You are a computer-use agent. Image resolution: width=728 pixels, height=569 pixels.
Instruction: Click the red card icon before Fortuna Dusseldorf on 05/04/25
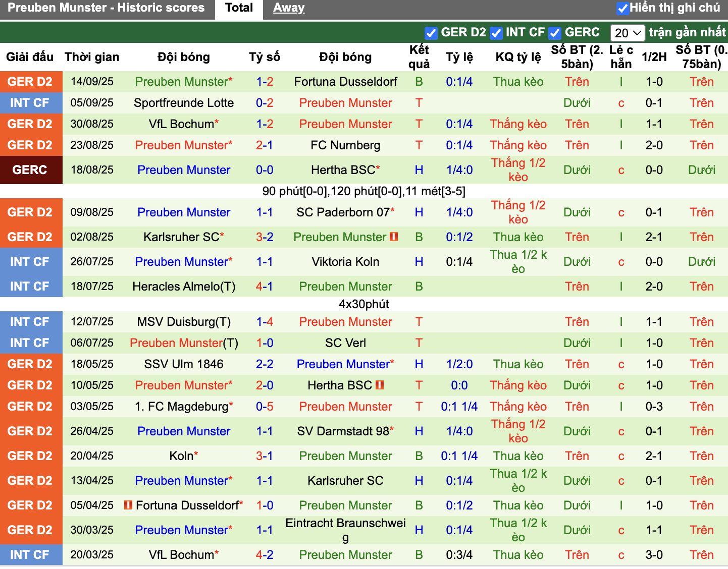128,505
